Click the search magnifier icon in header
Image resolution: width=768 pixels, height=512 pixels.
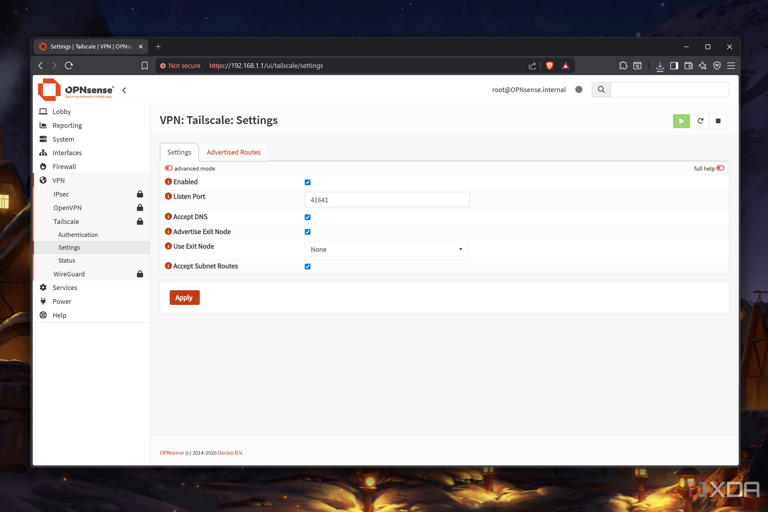601,90
